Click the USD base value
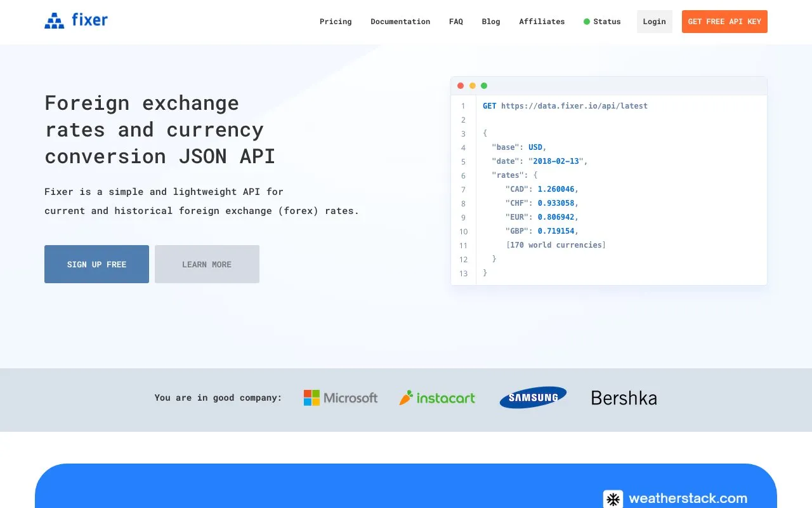 pyautogui.click(x=535, y=147)
